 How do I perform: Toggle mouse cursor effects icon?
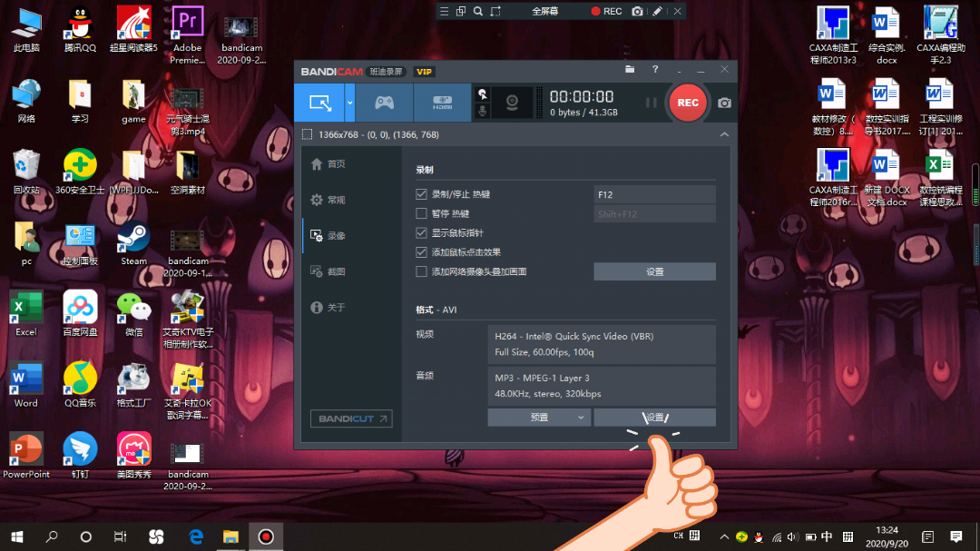pyautogui.click(x=483, y=94)
